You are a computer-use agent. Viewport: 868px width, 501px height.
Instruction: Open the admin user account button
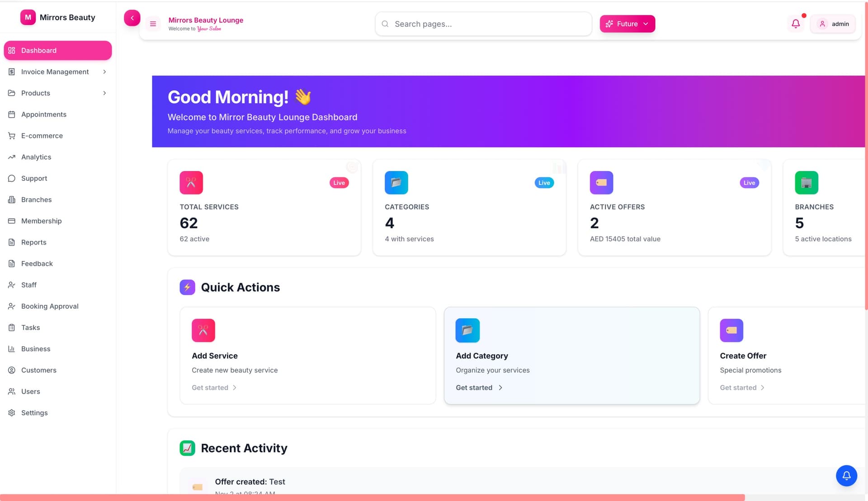click(x=833, y=24)
